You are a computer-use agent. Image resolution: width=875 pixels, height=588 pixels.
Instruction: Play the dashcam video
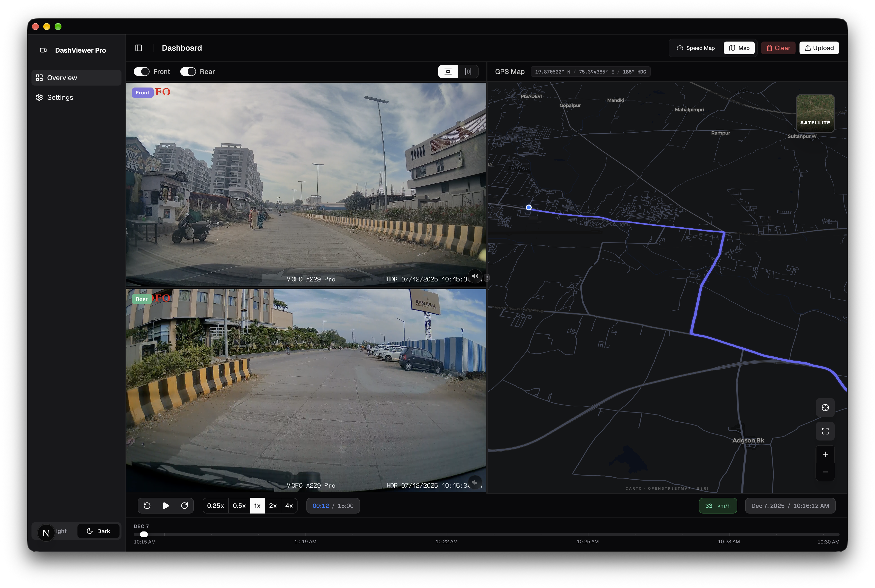coord(166,506)
